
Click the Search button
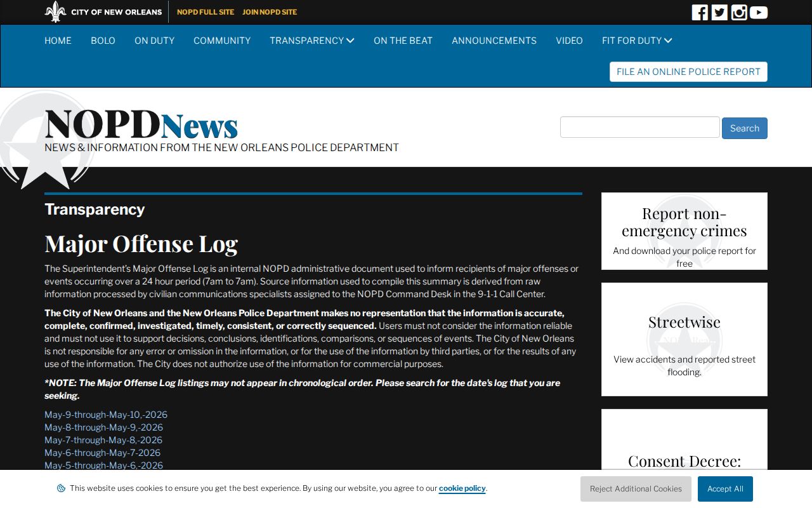click(x=745, y=128)
